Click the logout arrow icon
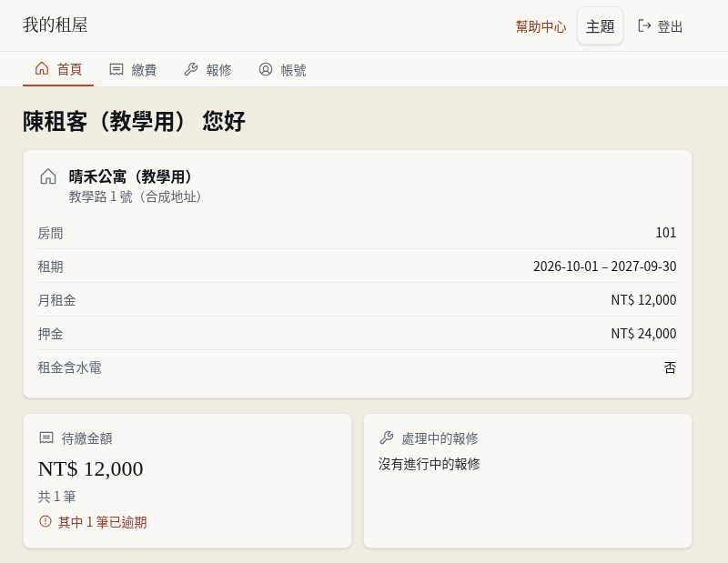Screen dimensions: 728x563 tap(644, 26)
